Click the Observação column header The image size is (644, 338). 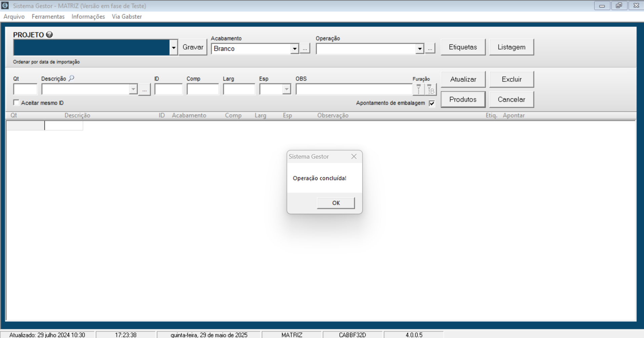coord(333,115)
